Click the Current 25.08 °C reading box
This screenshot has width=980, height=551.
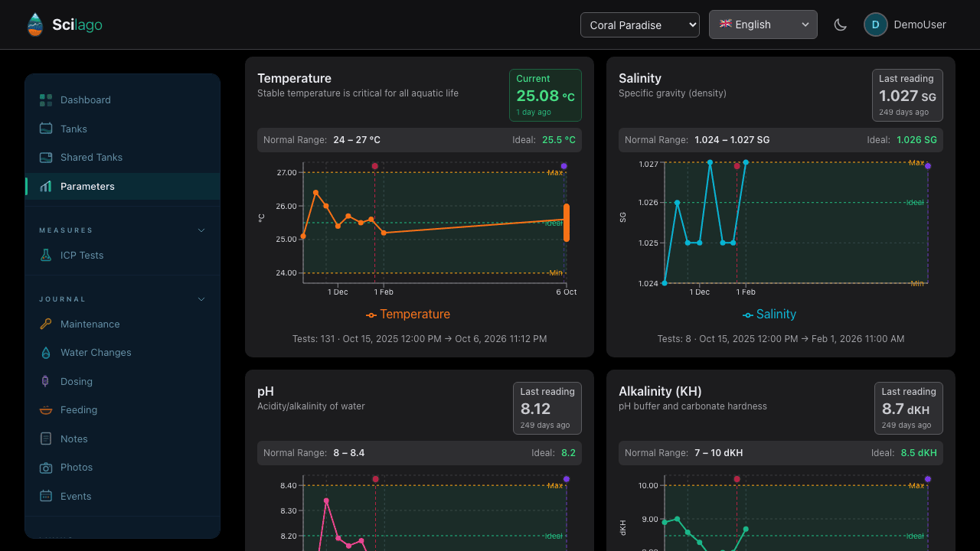click(x=545, y=96)
